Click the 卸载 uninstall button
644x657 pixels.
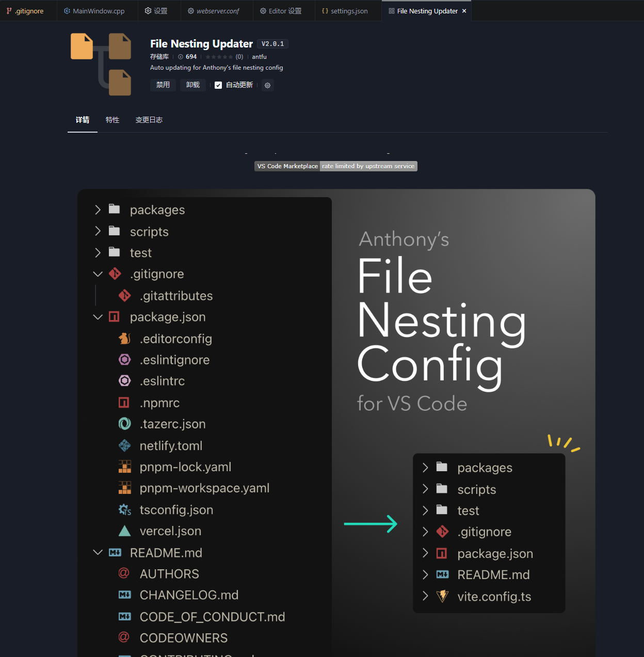(193, 85)
